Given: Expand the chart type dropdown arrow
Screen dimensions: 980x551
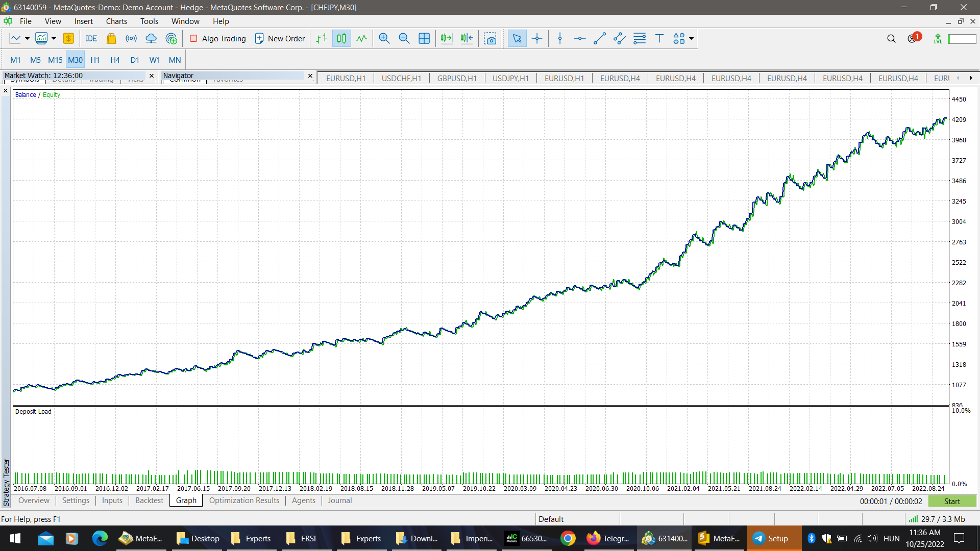Looking at the screenshot, I should (27, 38).
